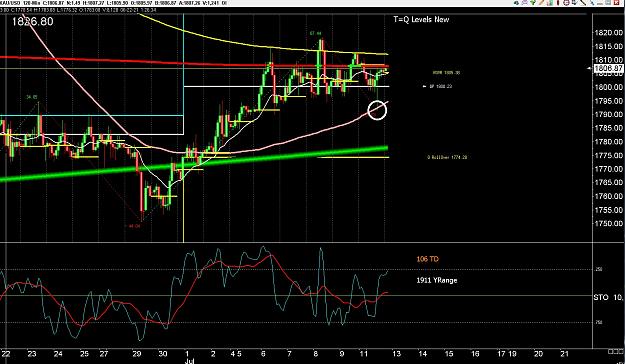Click the 'T=Q Levels New' chart label

point(421,20)
